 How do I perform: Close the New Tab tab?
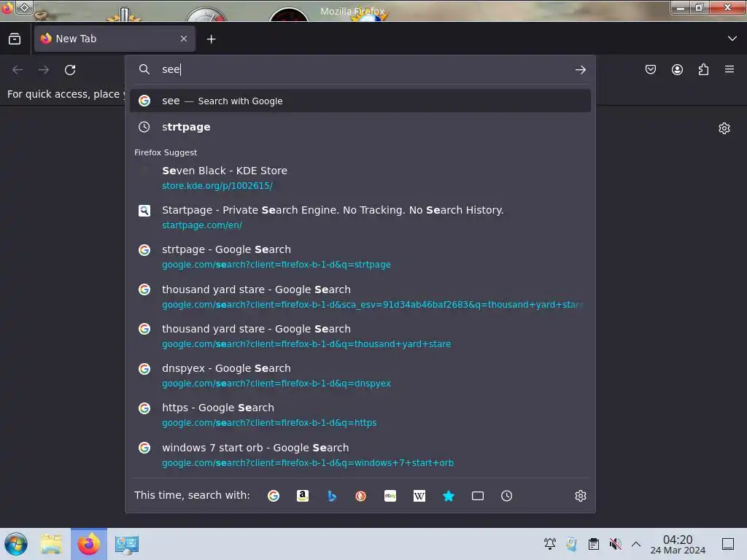[184, 39]
